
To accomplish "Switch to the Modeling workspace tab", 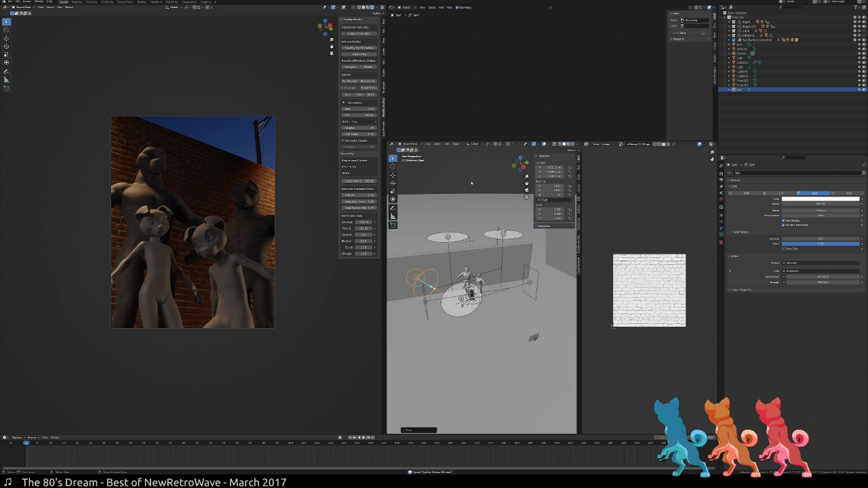I will (x=77, y=2).
